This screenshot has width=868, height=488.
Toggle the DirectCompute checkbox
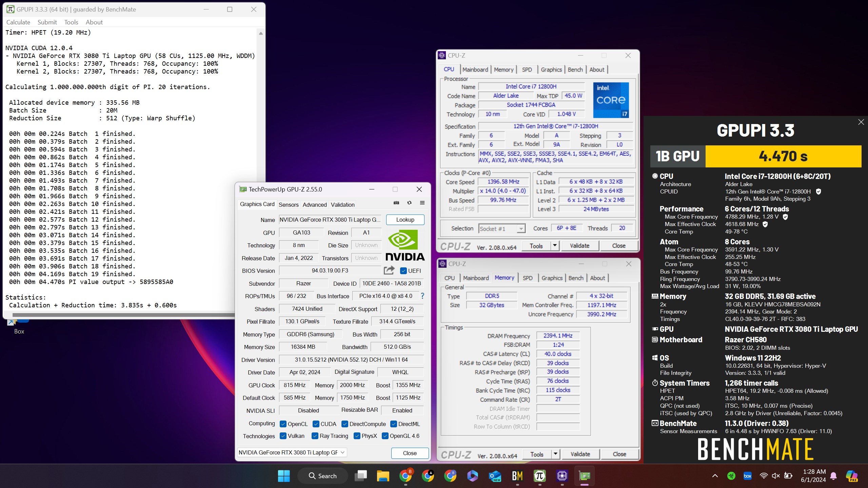tap(345, 424)
